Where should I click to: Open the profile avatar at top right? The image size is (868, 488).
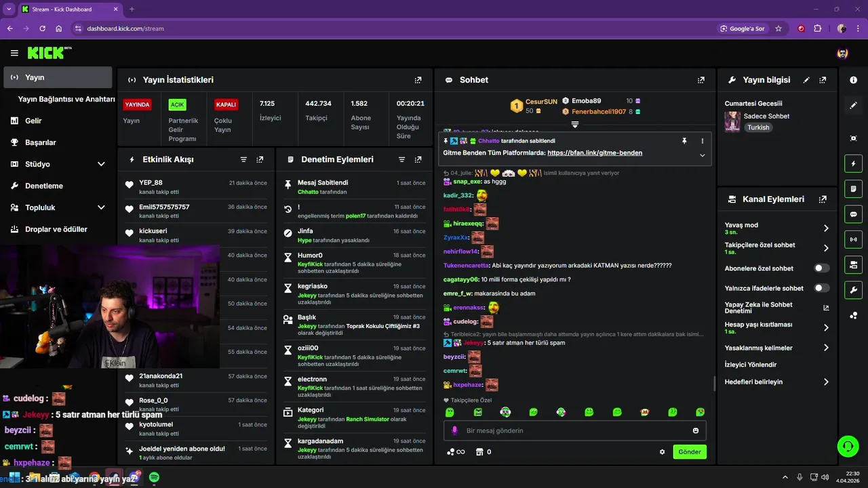click(842, 53)
